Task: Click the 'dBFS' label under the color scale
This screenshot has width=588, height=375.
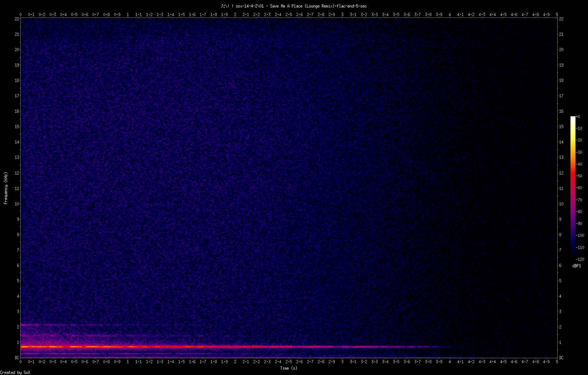Action: pyautogui.click(x=577, y=266)
